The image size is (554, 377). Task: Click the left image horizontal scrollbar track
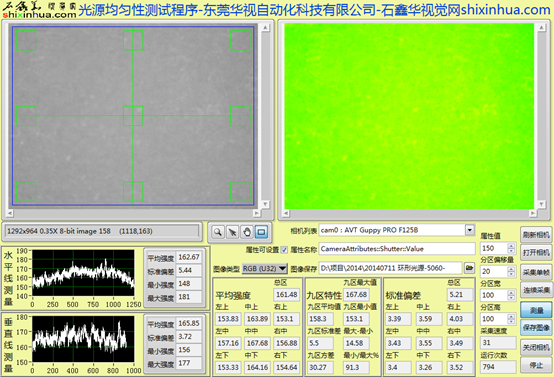[x=133, y=213]
